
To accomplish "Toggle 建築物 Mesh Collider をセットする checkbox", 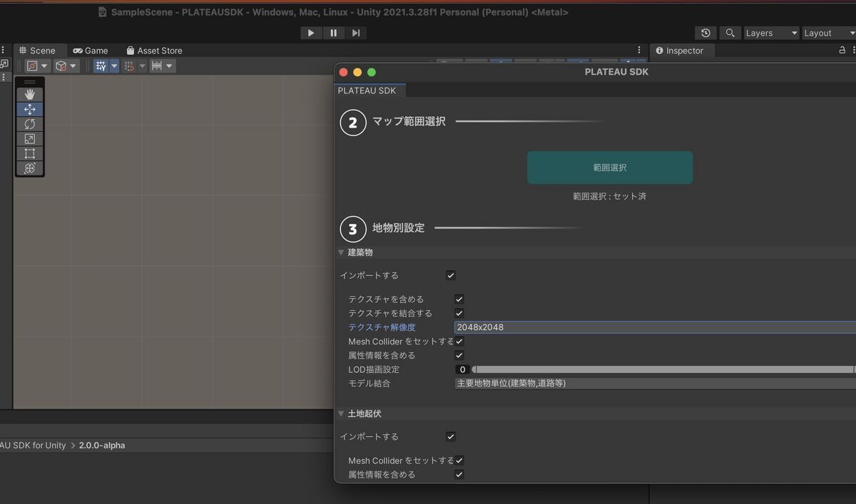I will pos(459,341).
